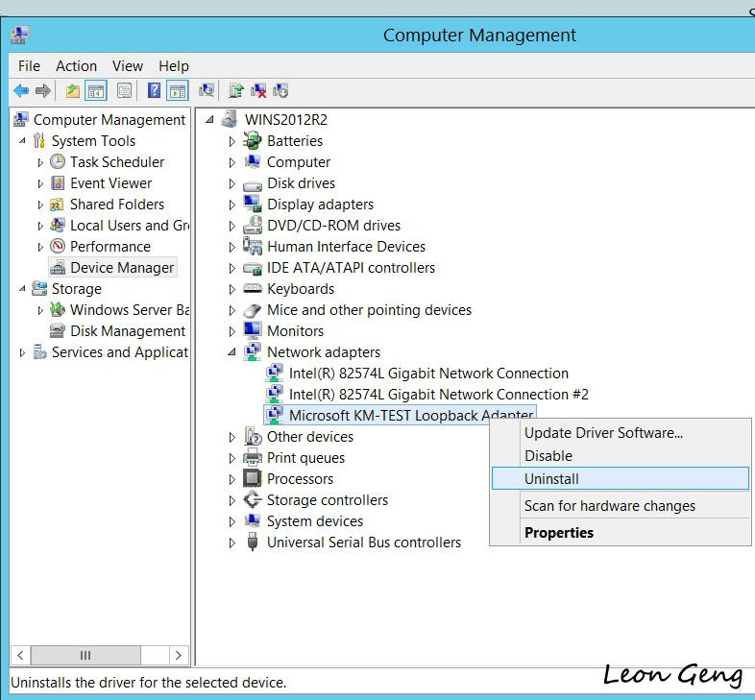Choose Properties in the context menu

pos(621,533)
